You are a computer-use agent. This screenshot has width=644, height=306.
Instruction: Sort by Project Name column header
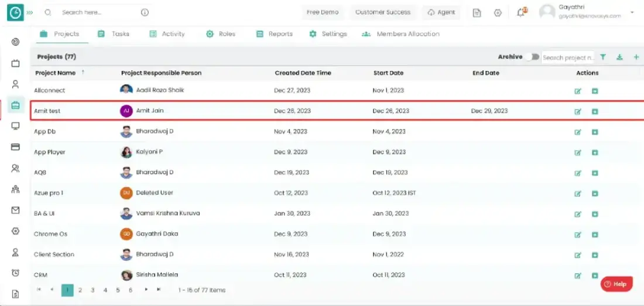[56, 73]
